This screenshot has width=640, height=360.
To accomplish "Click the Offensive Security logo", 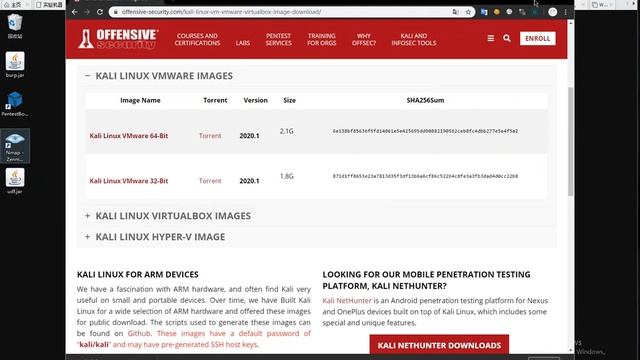I will [118, 39].
